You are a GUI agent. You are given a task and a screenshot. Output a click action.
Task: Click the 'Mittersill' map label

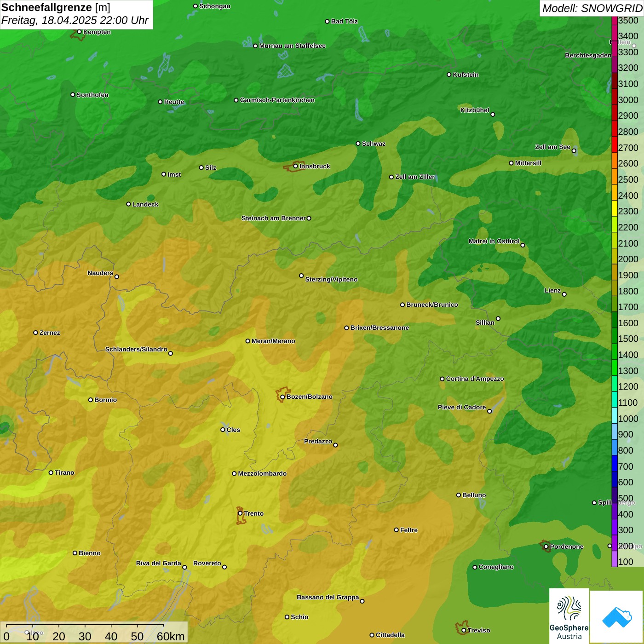[529, 163]
